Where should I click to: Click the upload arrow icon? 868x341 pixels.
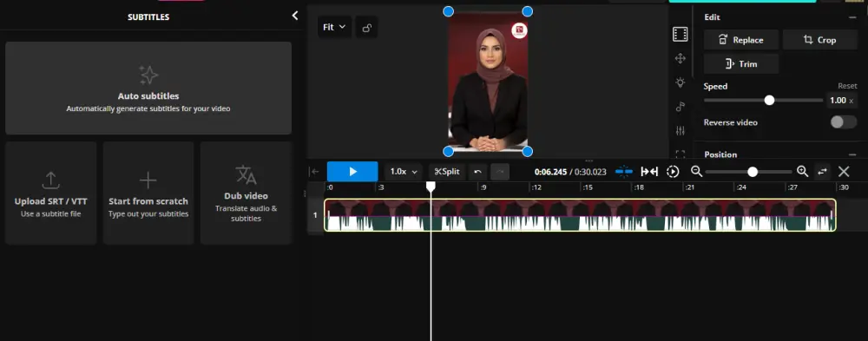[51, 180]
